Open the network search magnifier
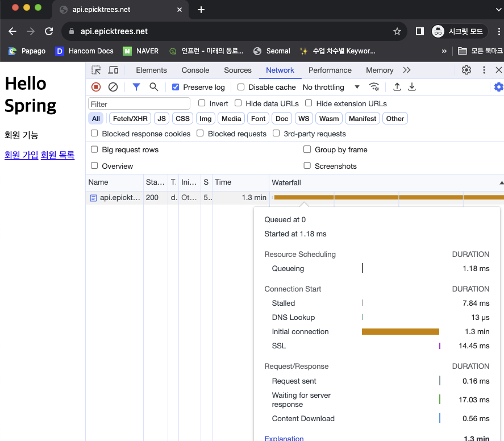504x441 pixels. [153, 87]
